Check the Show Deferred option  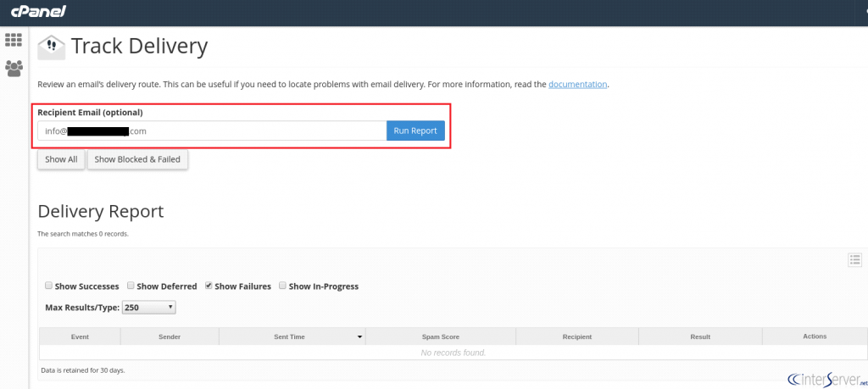pyautogui.click(x=131, y=286)
